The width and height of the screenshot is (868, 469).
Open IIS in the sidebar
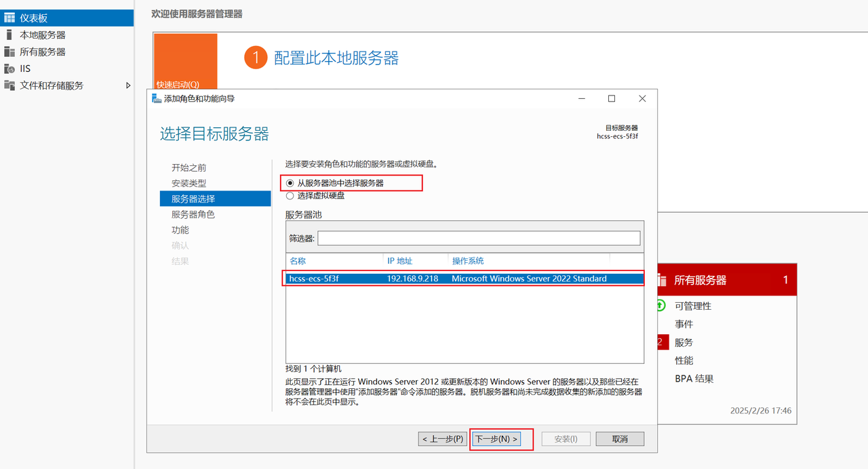[25, 68]
